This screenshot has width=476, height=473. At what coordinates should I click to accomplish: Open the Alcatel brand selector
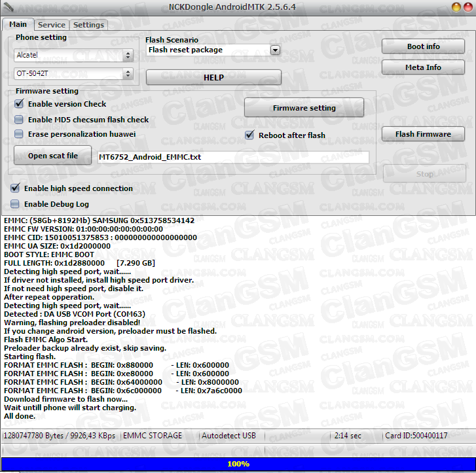point(73,55)
